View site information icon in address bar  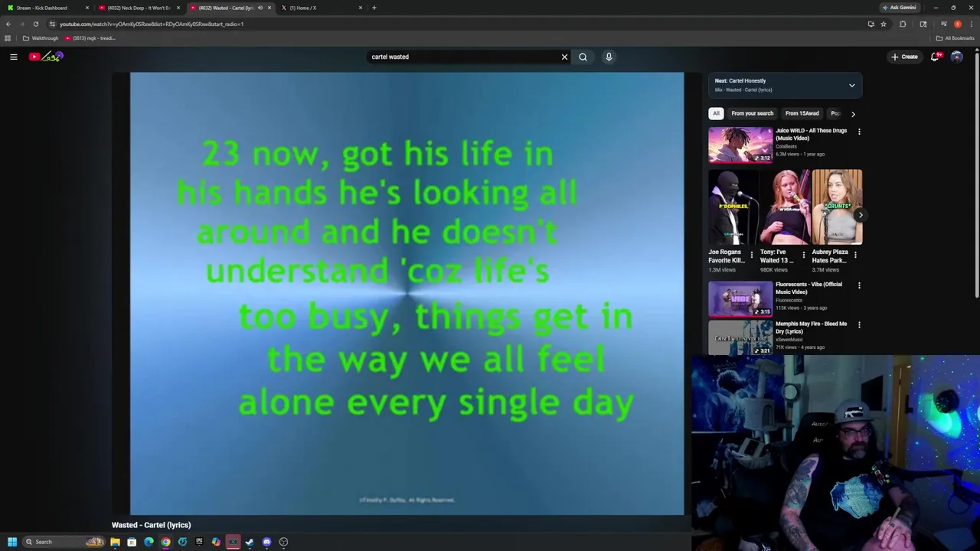click(x=52, y=24)
